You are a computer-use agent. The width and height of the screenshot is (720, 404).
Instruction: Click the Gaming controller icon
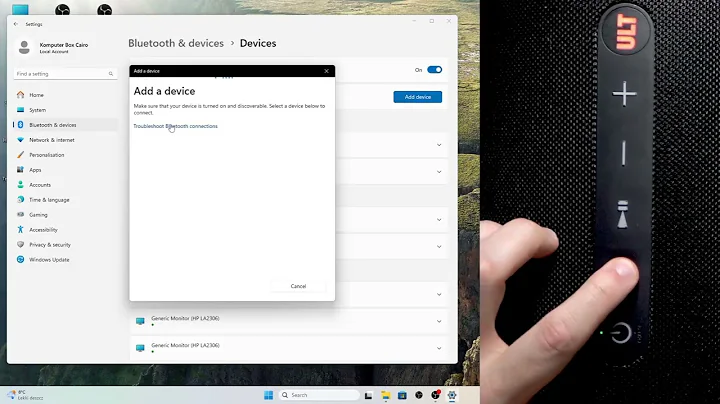pyautogui.click(x=20, y=214)
